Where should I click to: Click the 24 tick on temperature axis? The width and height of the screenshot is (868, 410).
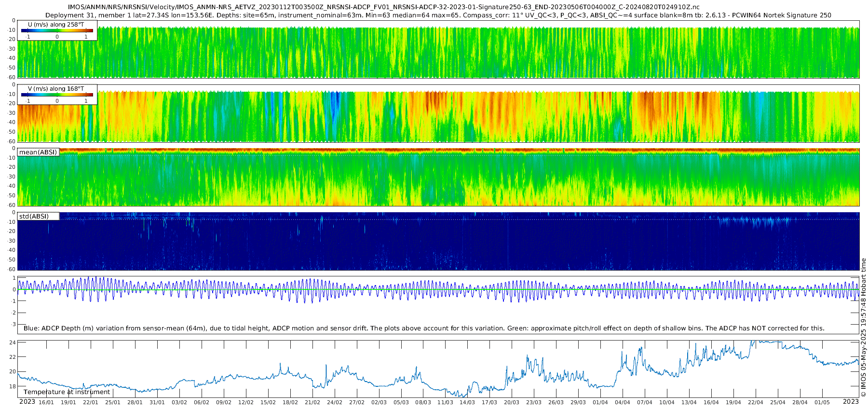(13, 343)
